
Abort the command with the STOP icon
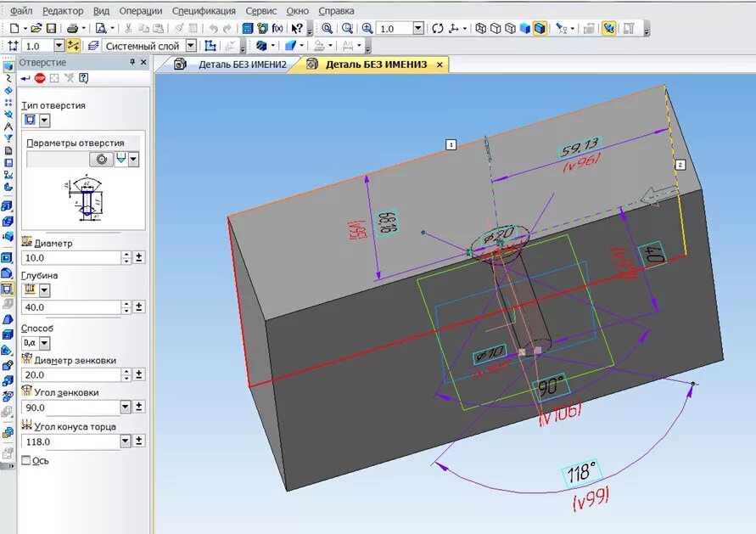tap(40, 78)
